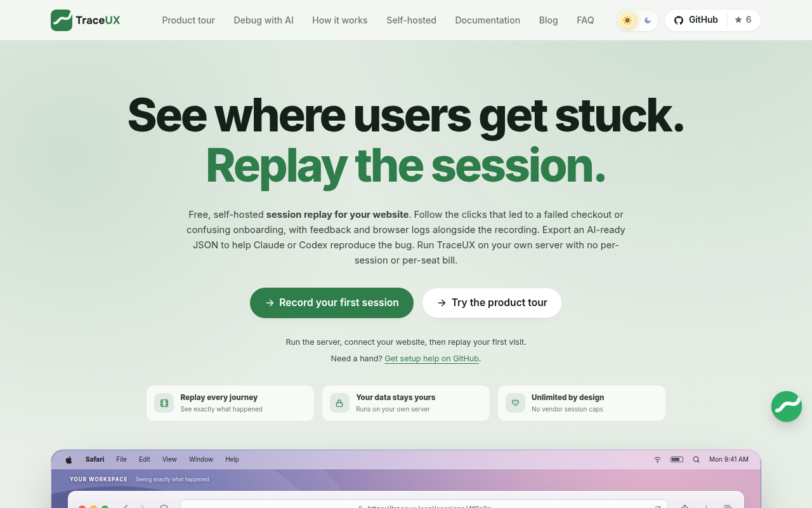The width and height of the screenshot is (812, 508).
Task: Go to Debug with AI section
Action: tap(263, 20)
